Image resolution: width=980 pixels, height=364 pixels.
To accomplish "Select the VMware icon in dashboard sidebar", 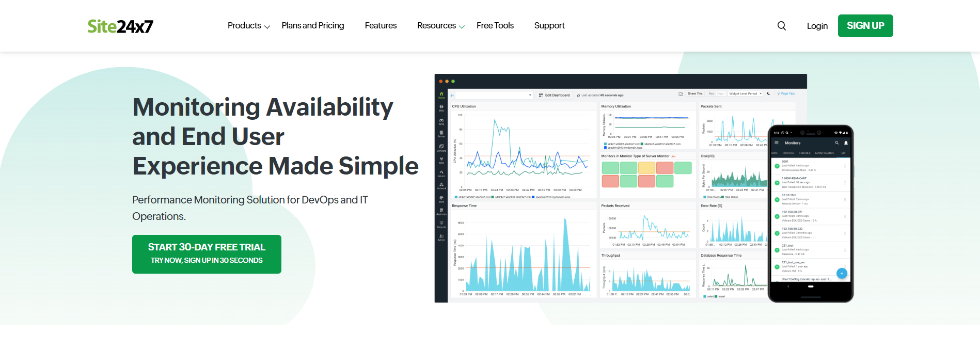I will (441, 148).
